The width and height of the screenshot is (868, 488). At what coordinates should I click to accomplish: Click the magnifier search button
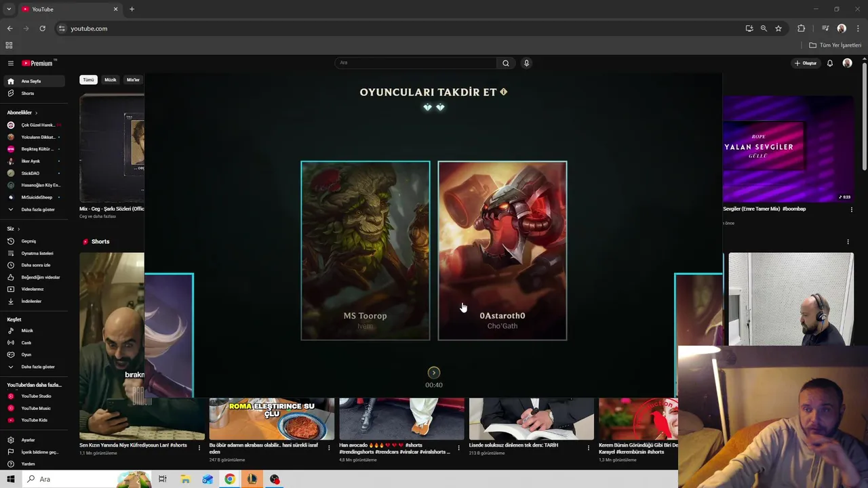coord(505,63)
